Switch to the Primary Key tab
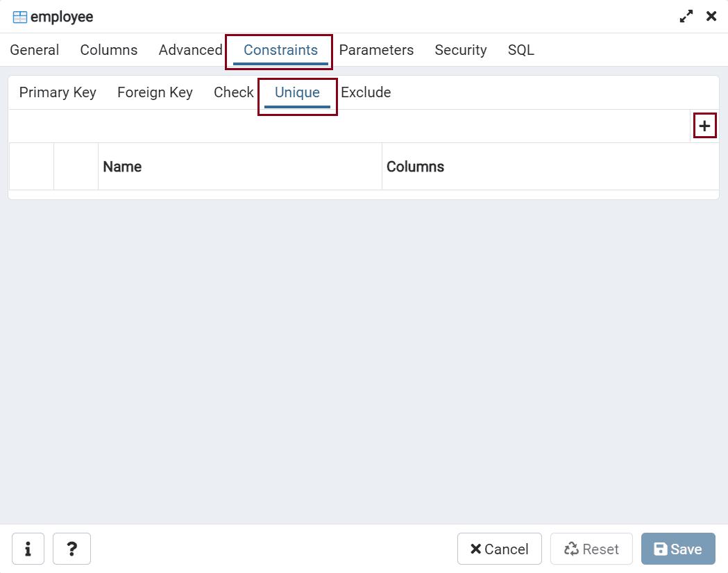The image size is (728, 573). (58, 92)
